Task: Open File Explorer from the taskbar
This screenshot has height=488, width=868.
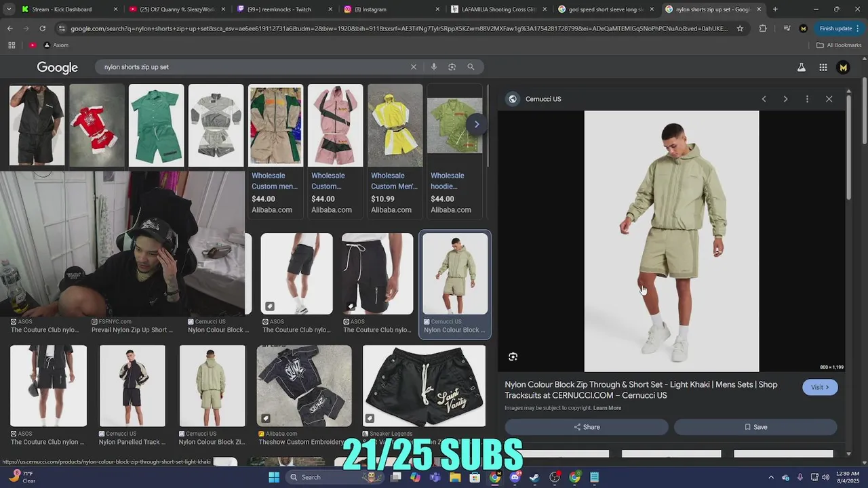Action: (455, 477)
